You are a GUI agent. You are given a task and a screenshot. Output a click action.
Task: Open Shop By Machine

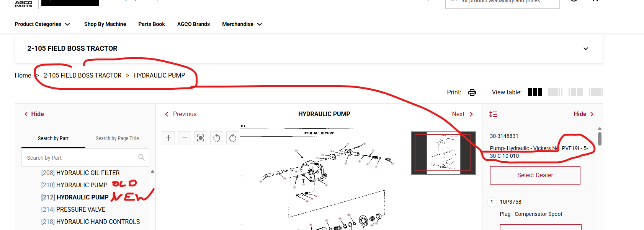click(105, 24)
